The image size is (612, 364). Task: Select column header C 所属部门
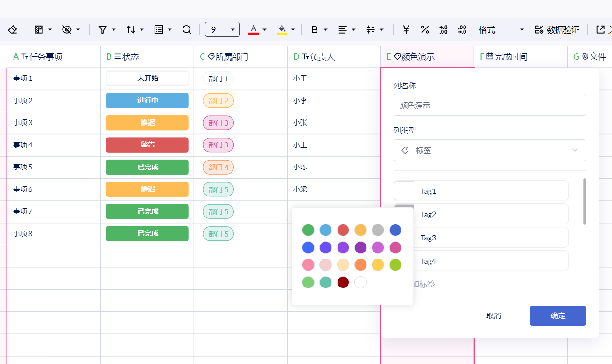(x=240, y=56)
